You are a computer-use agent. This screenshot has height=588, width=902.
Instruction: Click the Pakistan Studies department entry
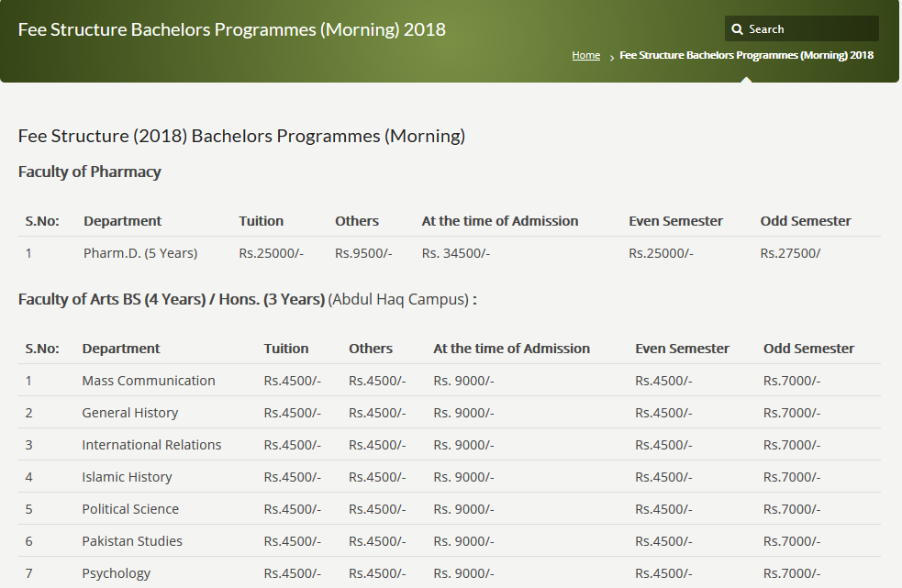[x=132, y=541]
